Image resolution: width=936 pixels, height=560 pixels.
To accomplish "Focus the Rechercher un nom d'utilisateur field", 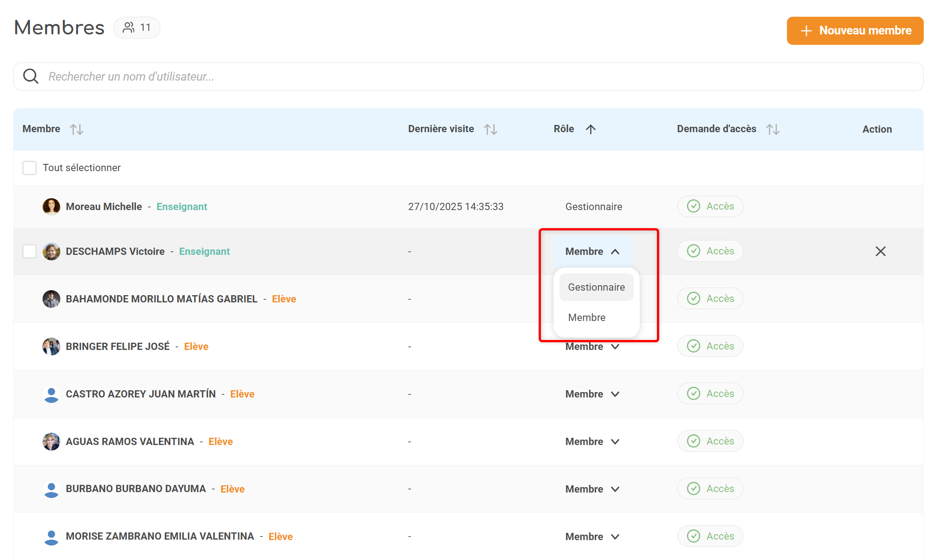I will pyautogui.click(x=453, y=77).
